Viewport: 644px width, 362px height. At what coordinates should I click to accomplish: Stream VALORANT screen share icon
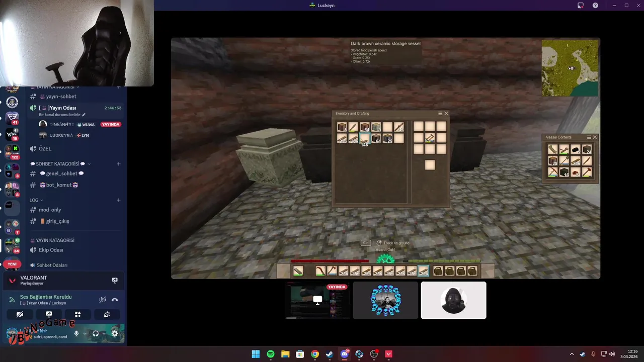[115, 280]
